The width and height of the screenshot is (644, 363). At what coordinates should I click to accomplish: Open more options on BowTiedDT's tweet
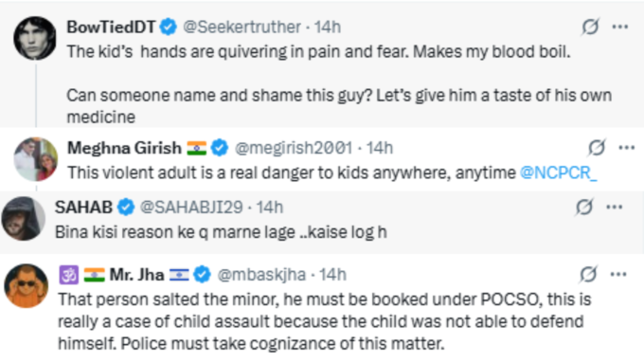click(x=619, y=27)
